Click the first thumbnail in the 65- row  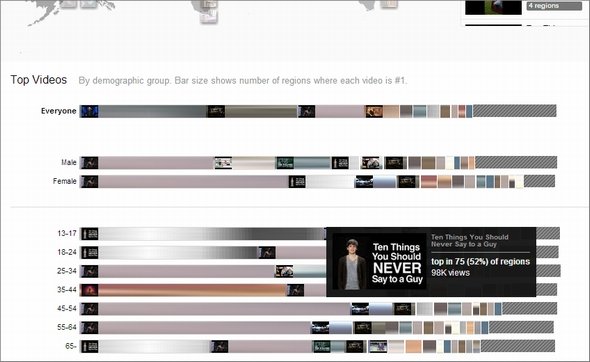90,347
